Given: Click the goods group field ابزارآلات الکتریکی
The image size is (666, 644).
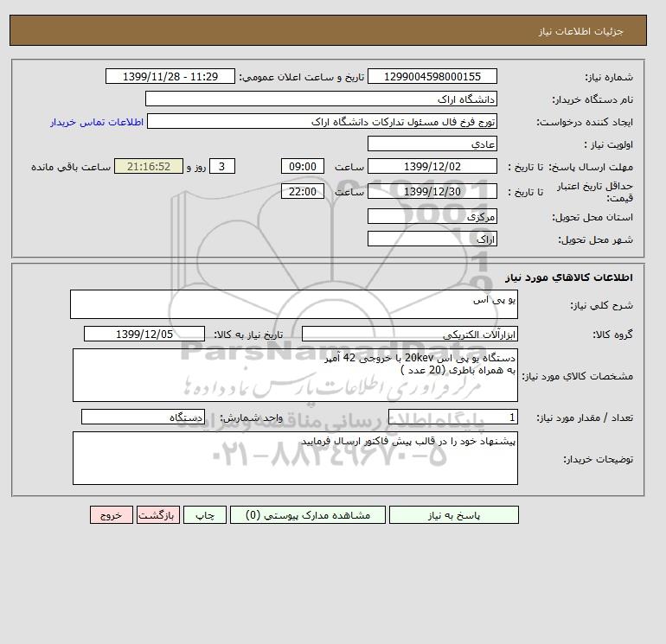Looking at the screenshot, I should (409, 334).
